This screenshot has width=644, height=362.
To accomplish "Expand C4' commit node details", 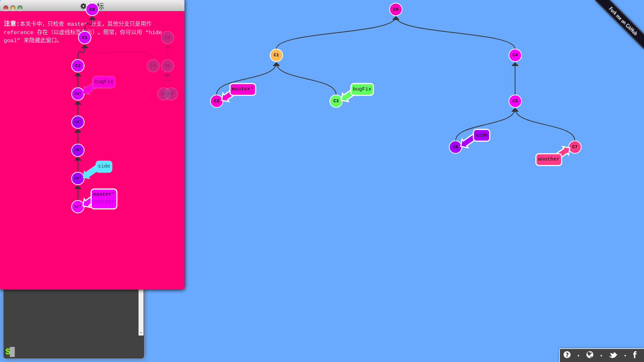I will pyautogui.click(x=78, y=122).
